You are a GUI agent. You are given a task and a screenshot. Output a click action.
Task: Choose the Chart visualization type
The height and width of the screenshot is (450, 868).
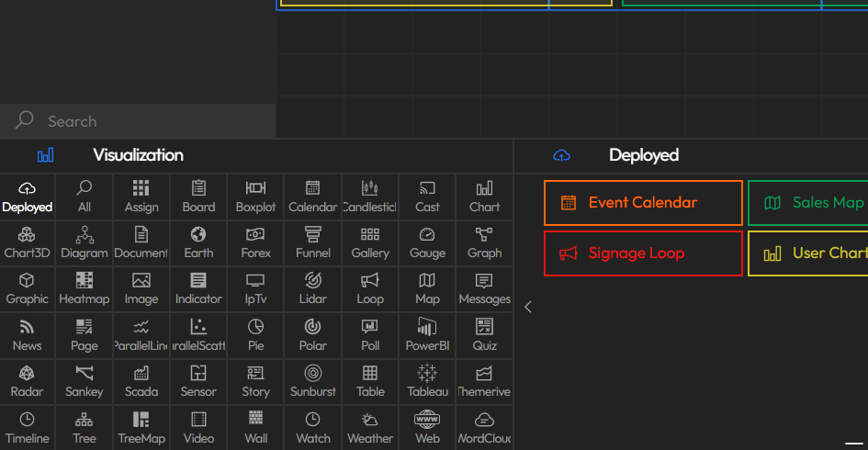[x=484, y=197]
